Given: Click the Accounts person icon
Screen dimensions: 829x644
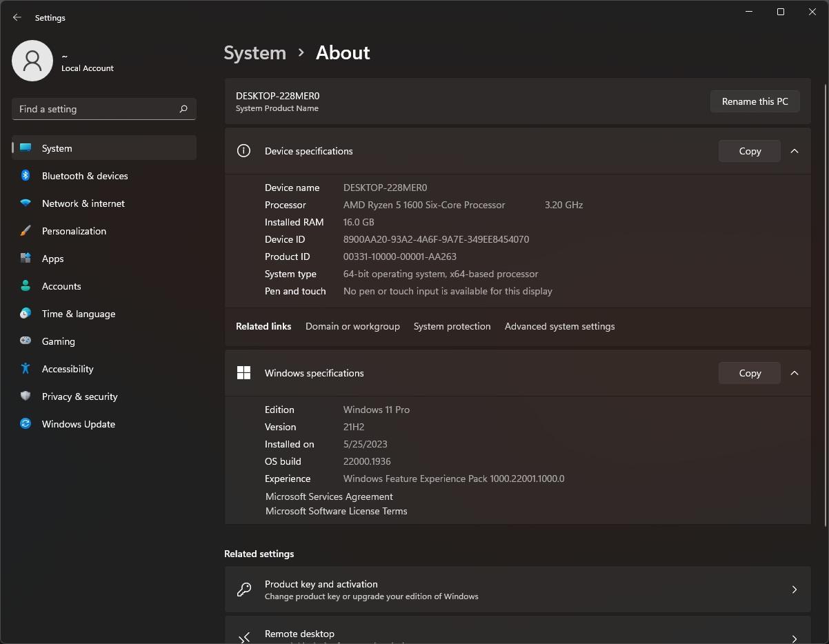Looking at the screenshot, I should (26, 286).
